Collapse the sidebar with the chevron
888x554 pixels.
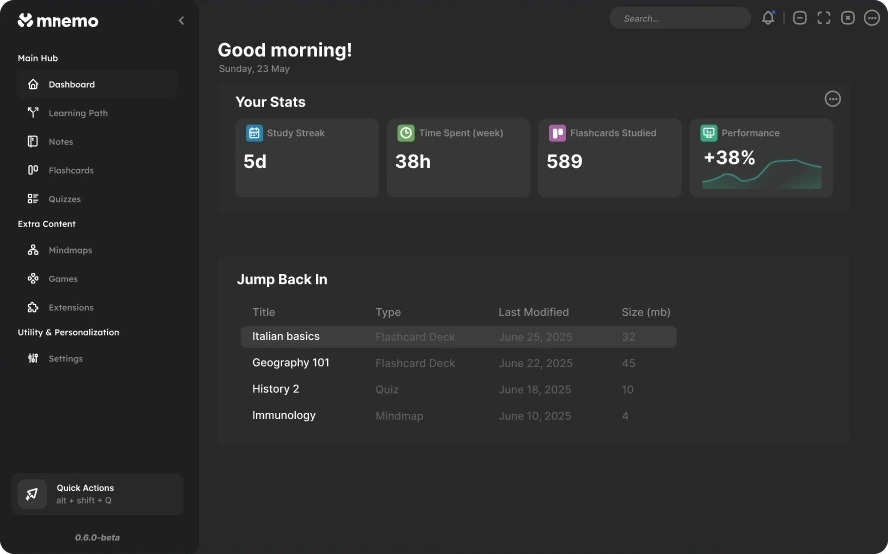click(x=181, y=20)
